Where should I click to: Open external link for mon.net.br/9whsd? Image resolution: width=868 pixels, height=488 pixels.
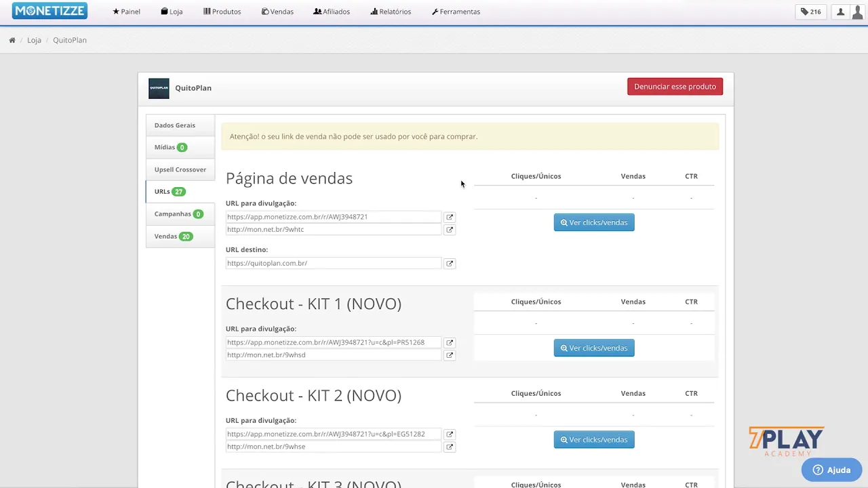coord(450,355)
